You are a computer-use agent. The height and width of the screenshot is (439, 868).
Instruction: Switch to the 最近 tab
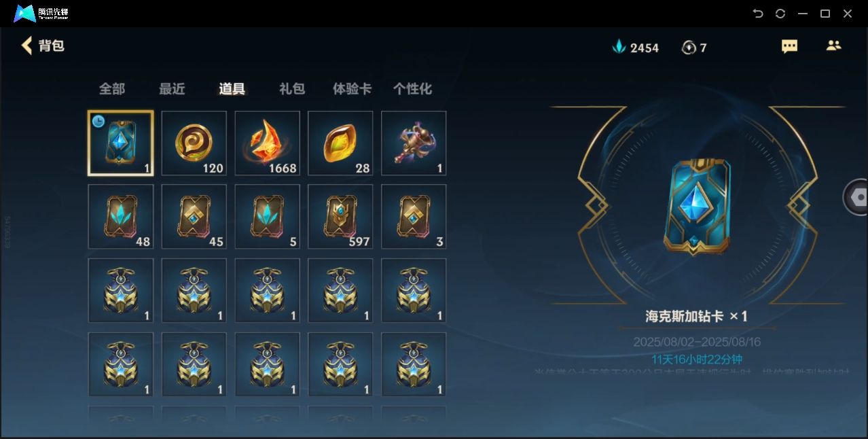(172, 89)
